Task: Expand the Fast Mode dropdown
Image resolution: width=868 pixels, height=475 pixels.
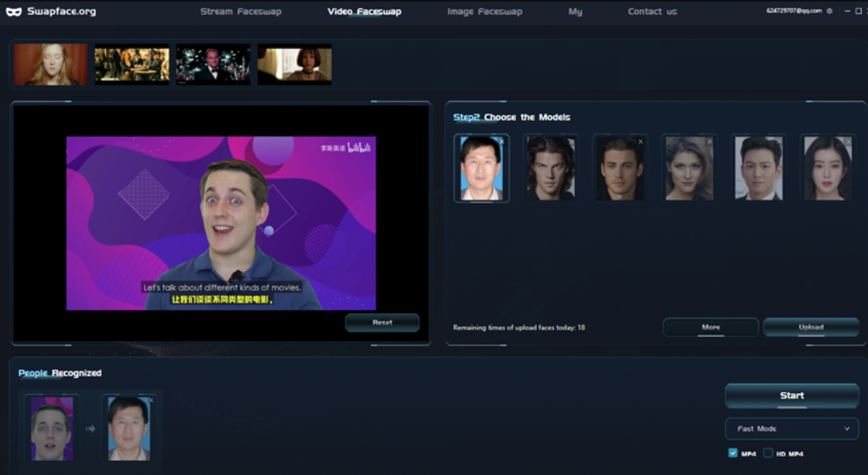Action: pos(791,428)
